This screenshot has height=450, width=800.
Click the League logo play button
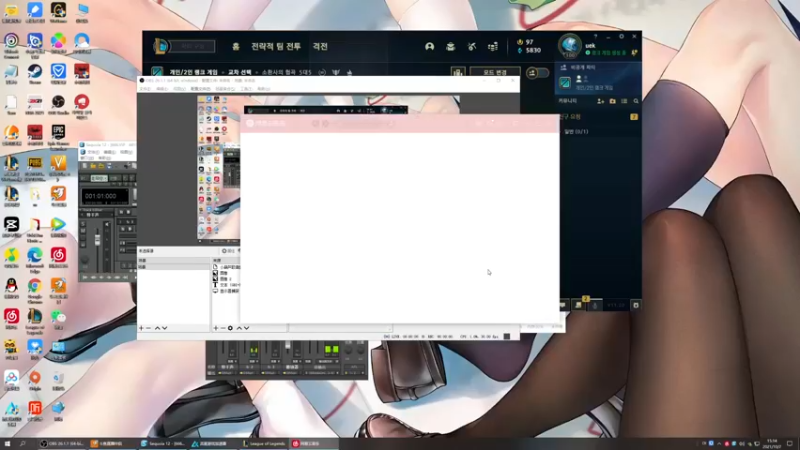pyautogui.click(x=161, y=46)
